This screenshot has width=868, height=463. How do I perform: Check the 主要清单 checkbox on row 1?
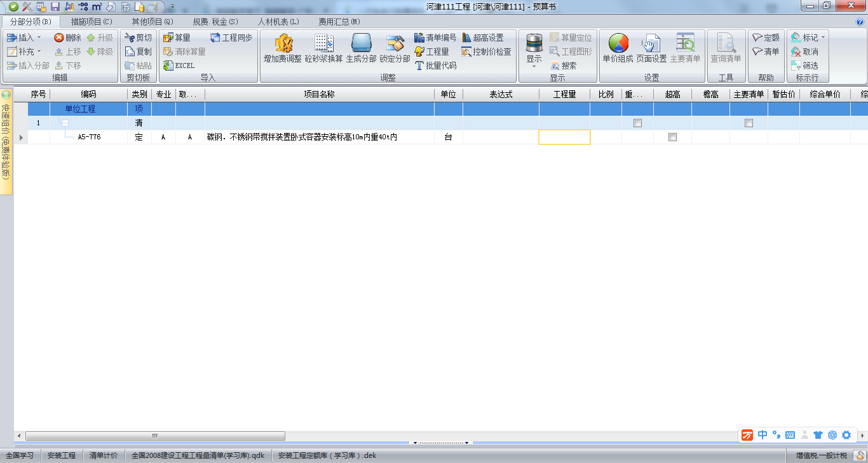click(749, 123)
